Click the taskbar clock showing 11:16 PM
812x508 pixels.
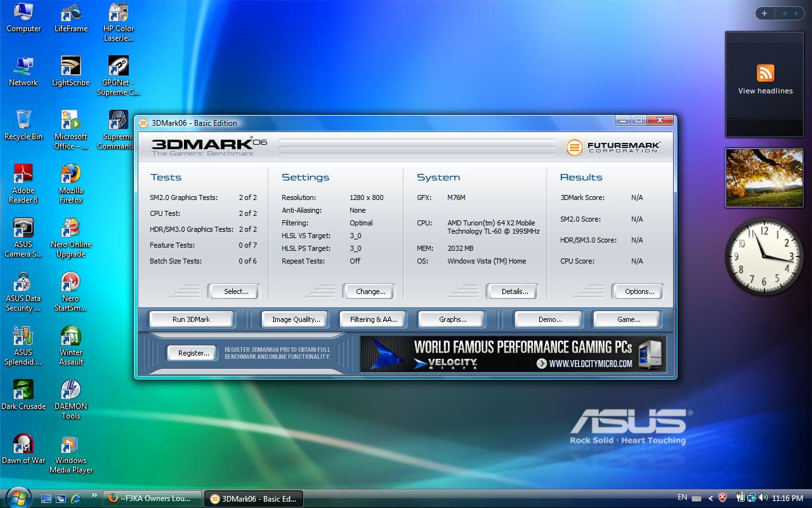(787, 498)
